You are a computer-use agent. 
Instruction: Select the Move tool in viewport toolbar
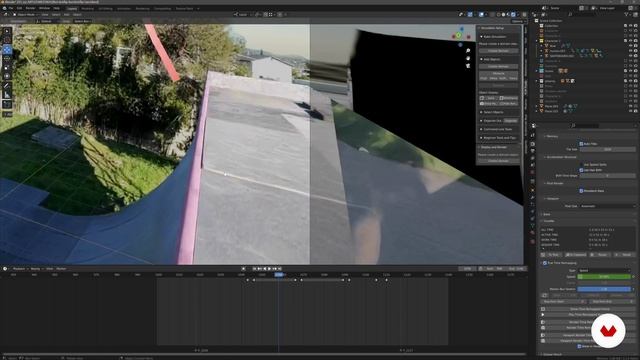point(7,50)
